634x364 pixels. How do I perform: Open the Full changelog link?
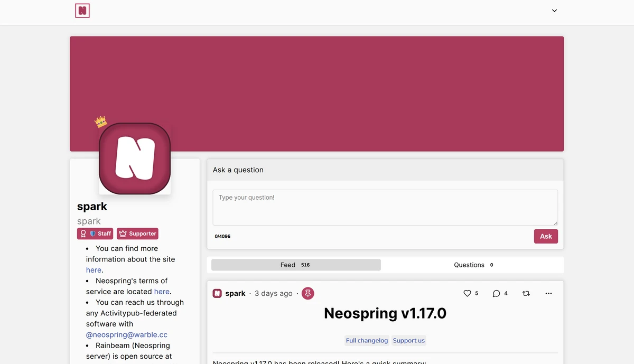tap(367, 341)
